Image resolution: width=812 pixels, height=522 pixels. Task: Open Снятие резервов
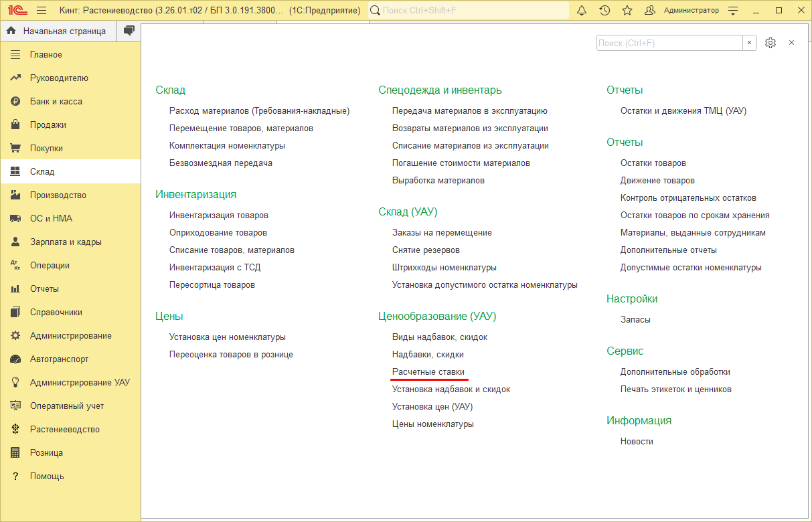pyautogui.click(x=426, y=250)
